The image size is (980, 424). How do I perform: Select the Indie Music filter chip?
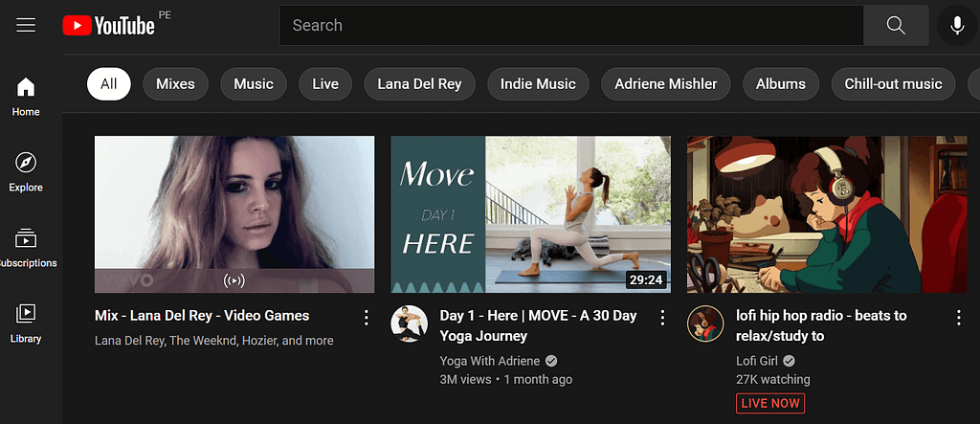click(538, 84)
